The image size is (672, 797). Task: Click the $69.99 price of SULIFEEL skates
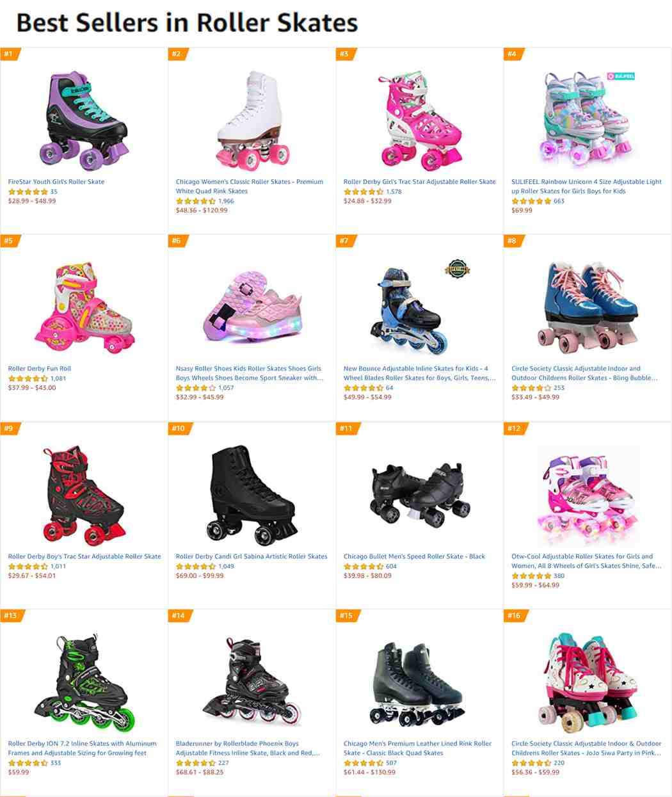pyautogui.click(x=522, y=211)
